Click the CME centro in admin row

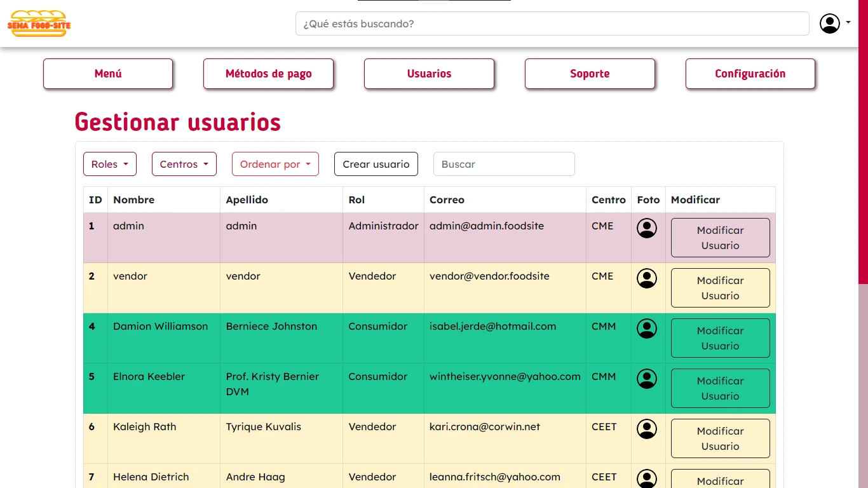tap(602, 226)
